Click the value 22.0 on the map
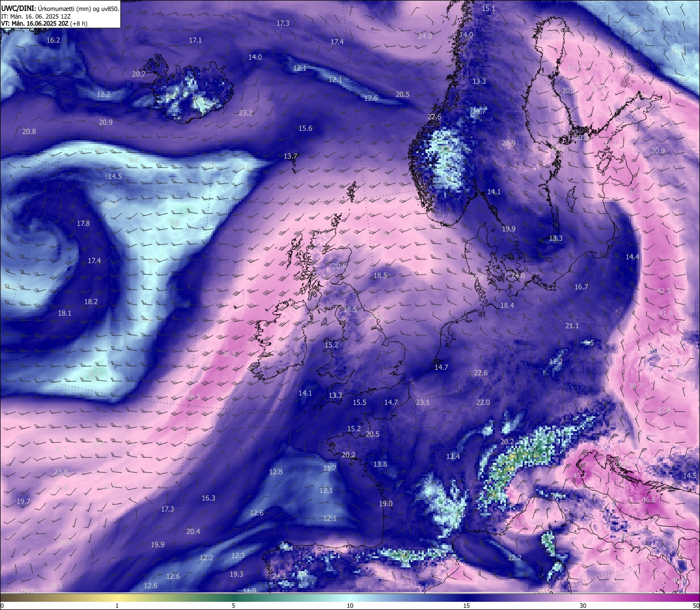700x610 pixels. click(x=483, y=403)
